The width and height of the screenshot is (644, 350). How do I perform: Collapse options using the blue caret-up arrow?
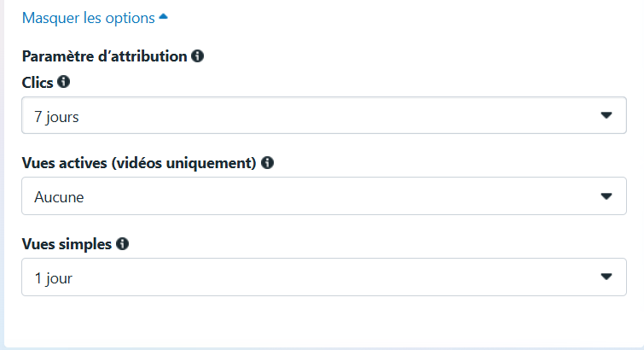pos(164,17)
